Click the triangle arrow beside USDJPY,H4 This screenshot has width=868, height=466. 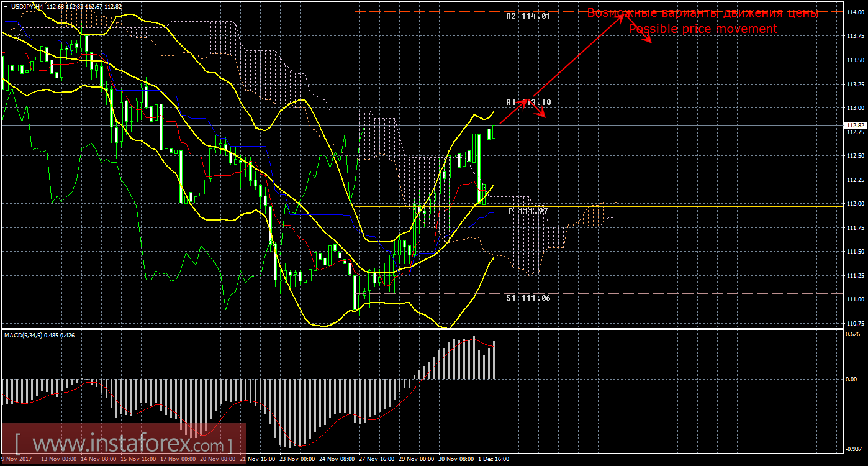click(6, 6)
